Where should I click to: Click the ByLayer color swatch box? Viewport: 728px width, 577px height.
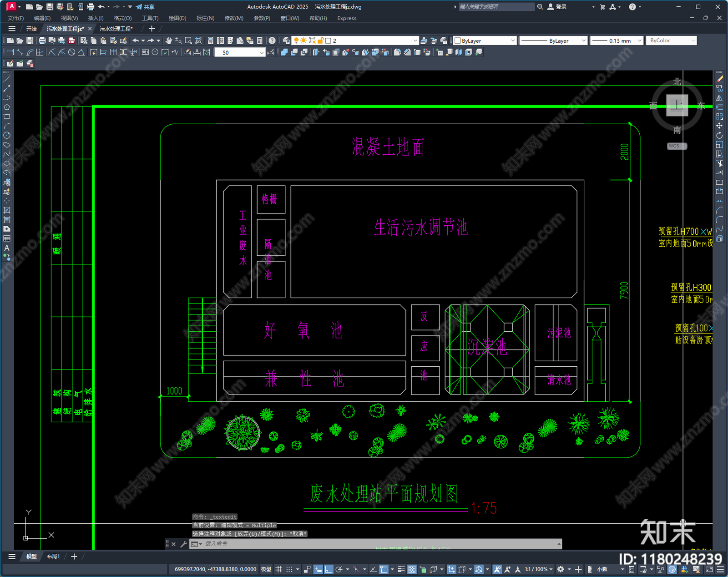click(x=458, y=40)
